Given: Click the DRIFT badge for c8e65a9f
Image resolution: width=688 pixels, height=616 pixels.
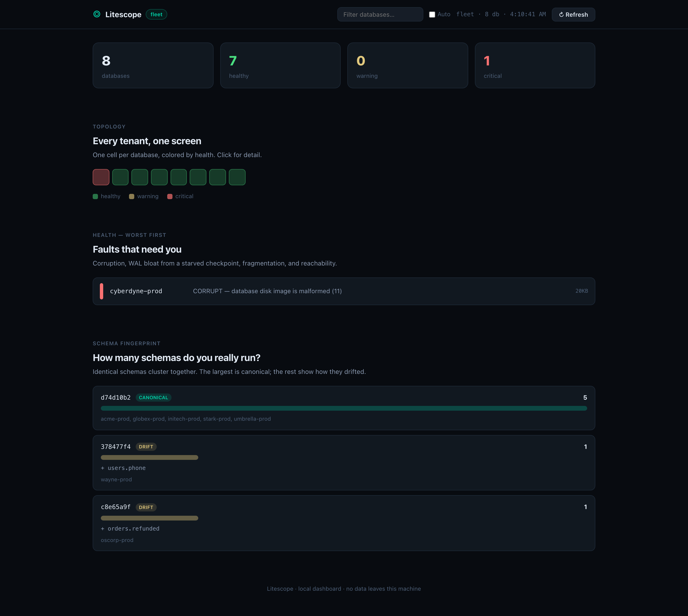Looking at the screenshot, I should (x=146, y=507).
